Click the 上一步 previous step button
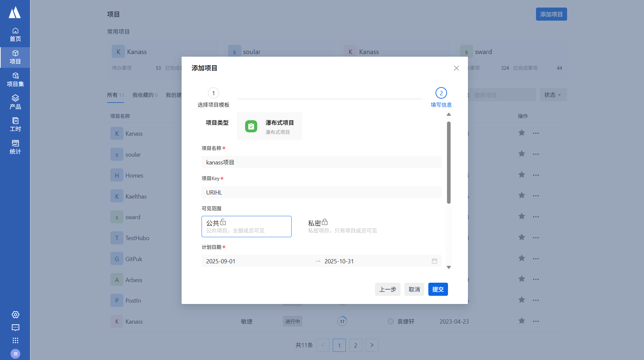This screenshot has width=644, height=360. pos(387,289)
